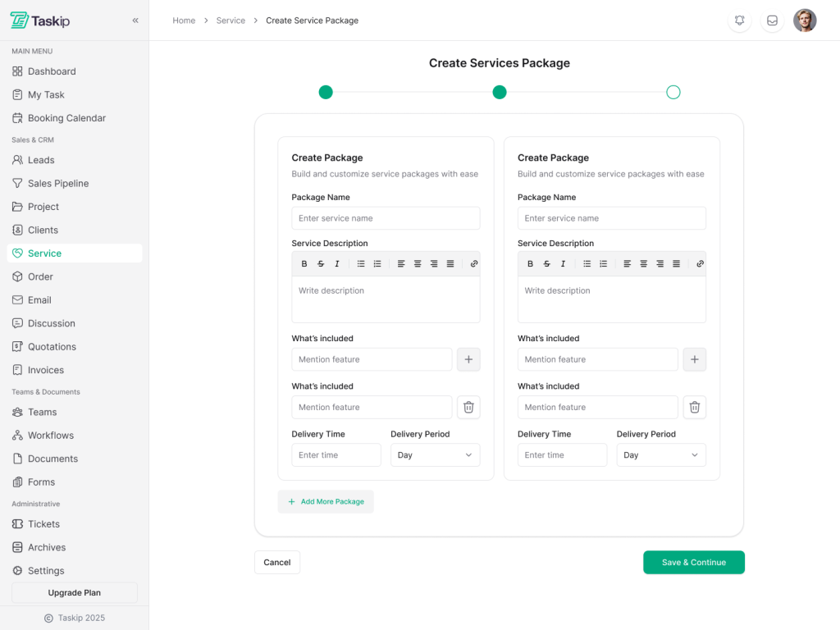Delete feature row in first package
The height and width of the screenshot is (630, 840).
(x=468, y=407)
